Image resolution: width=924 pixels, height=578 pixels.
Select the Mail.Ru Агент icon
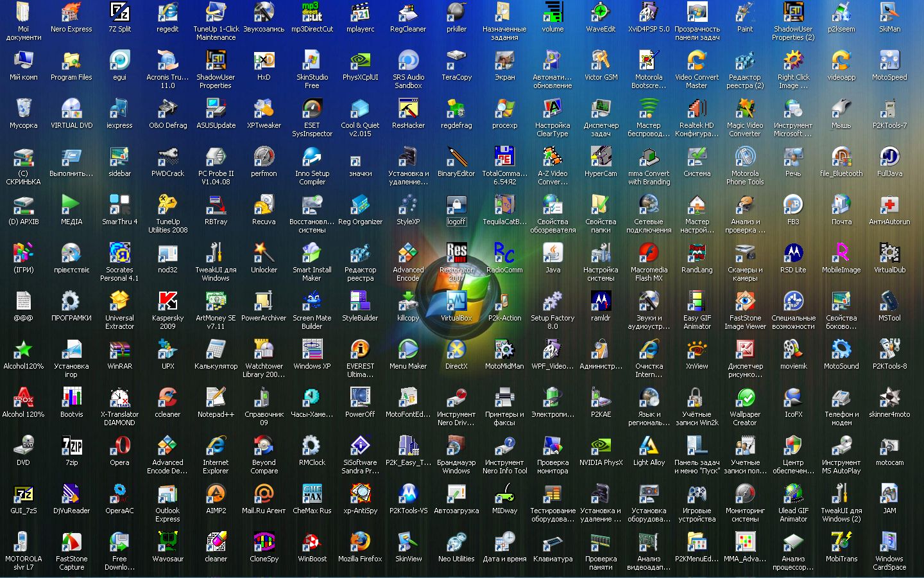(264, 493)
